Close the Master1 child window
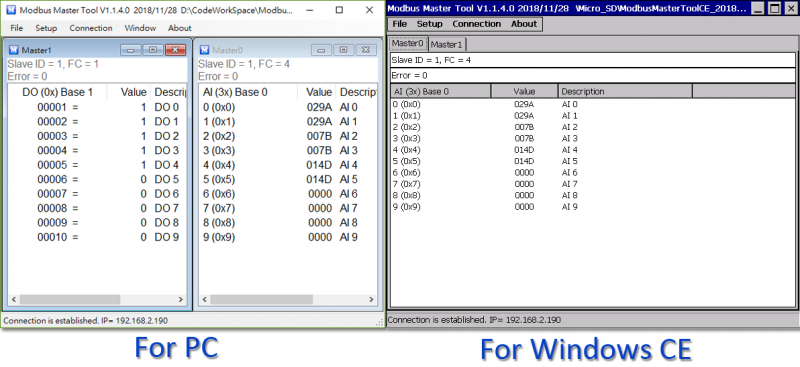Viewport: 800px width, 367px height. point(176,50)
